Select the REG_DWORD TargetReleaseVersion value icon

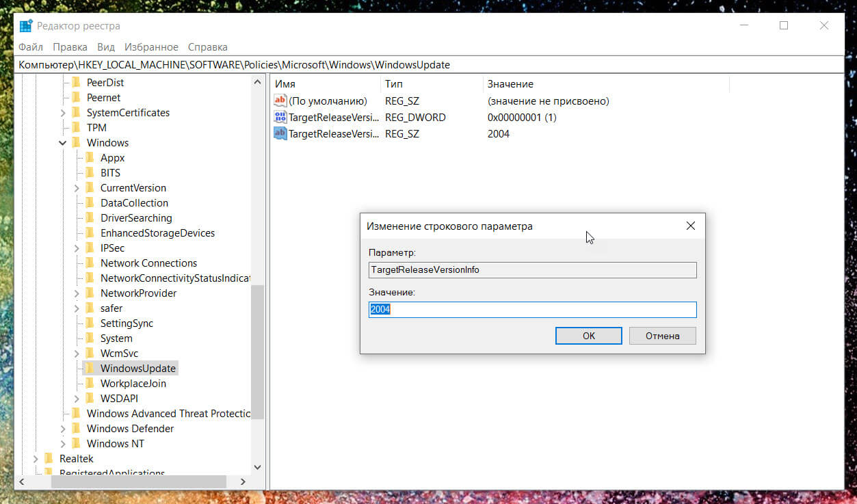click(280, 117)
